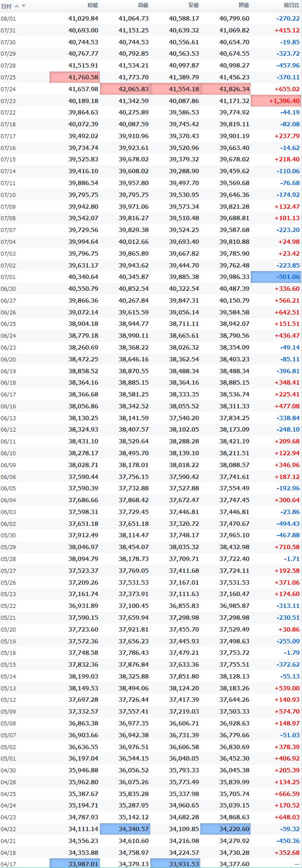
Task: Select the highlighted low value 41,554.18
Action: pos(176,89)
